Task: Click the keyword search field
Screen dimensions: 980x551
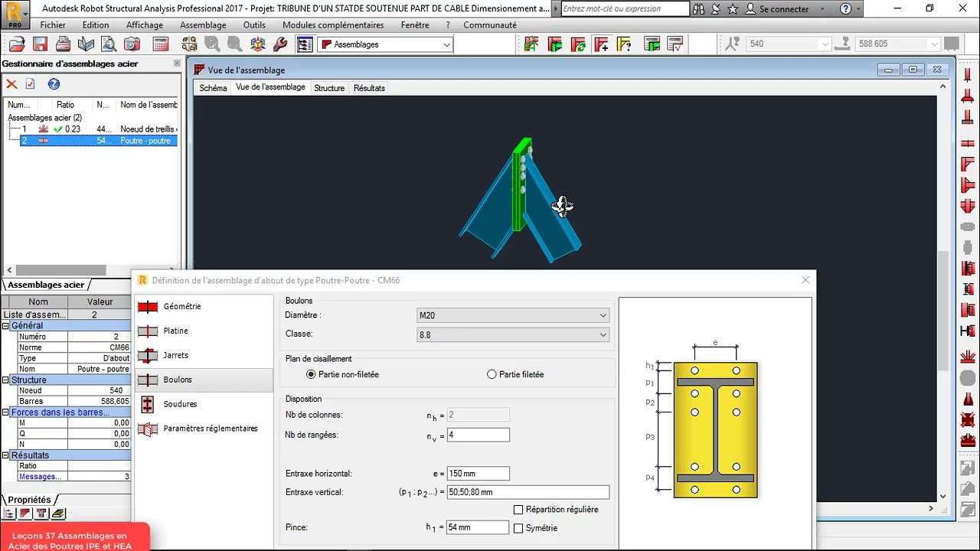Action: pos(626,9)
